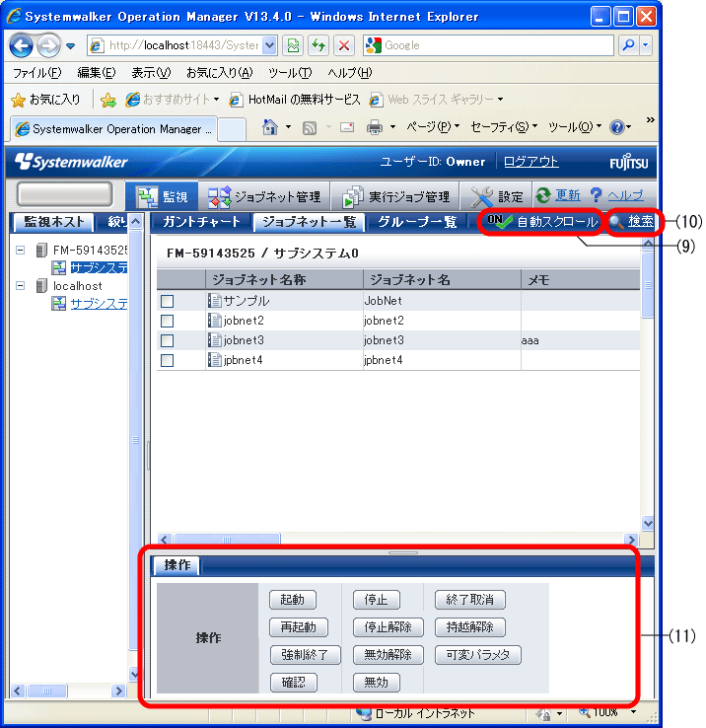The image size is (706, 728).
Task: Stop loading with the red X icon
Action: coord(344,45)
